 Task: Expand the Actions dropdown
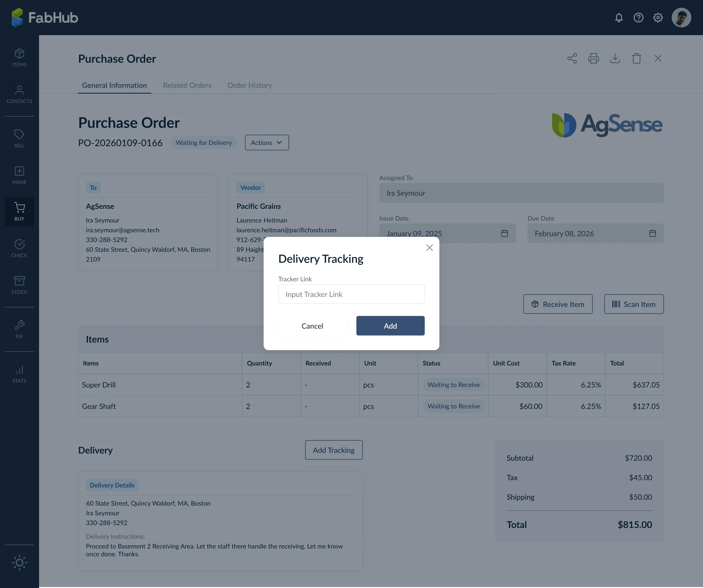[267, 142]
